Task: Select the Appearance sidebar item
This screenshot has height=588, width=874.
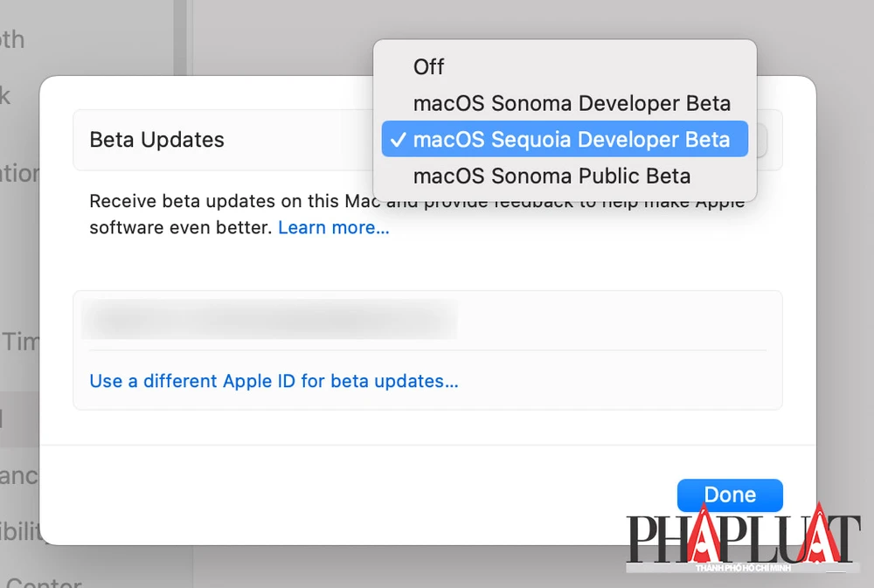Action: click(17, 474)
